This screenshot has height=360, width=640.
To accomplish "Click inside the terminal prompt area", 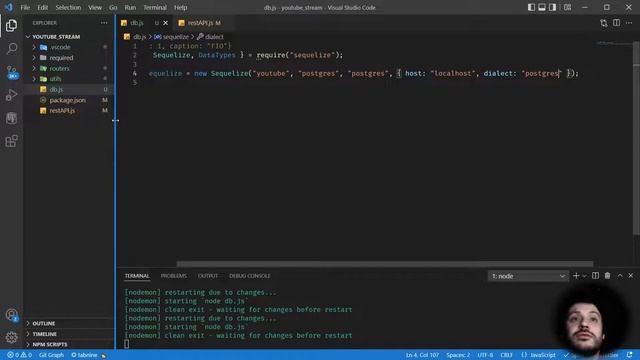I will 127,344.
